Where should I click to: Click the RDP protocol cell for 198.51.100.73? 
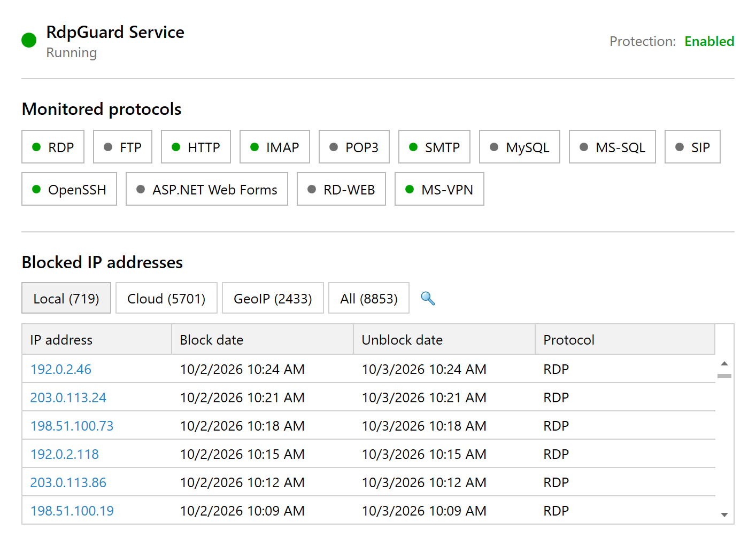[x=556, y=426]
